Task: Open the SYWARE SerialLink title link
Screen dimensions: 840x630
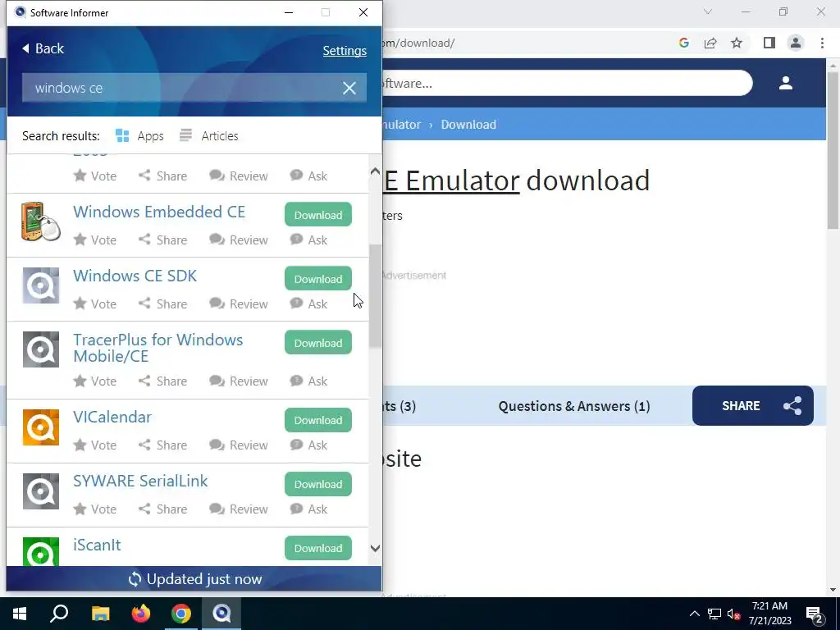Action: click(x=140, y=481)
